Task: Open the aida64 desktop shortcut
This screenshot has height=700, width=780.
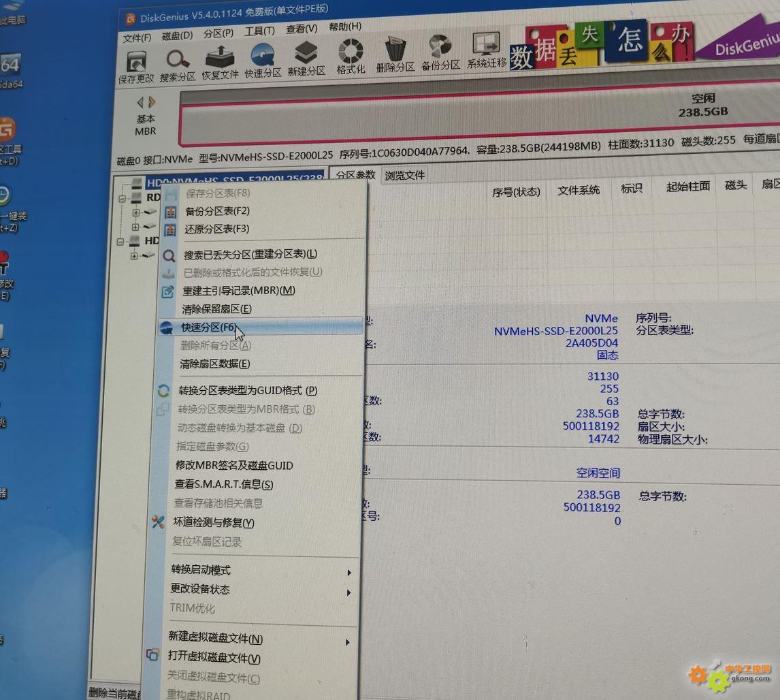Action: (10, 70)
